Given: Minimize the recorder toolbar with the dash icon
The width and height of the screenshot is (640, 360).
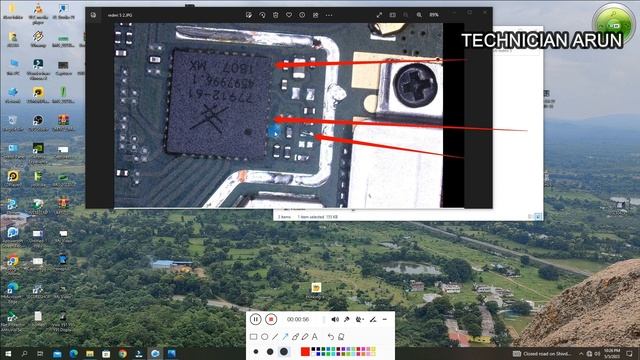Looking at the screenshot, I should pos(384,319).
